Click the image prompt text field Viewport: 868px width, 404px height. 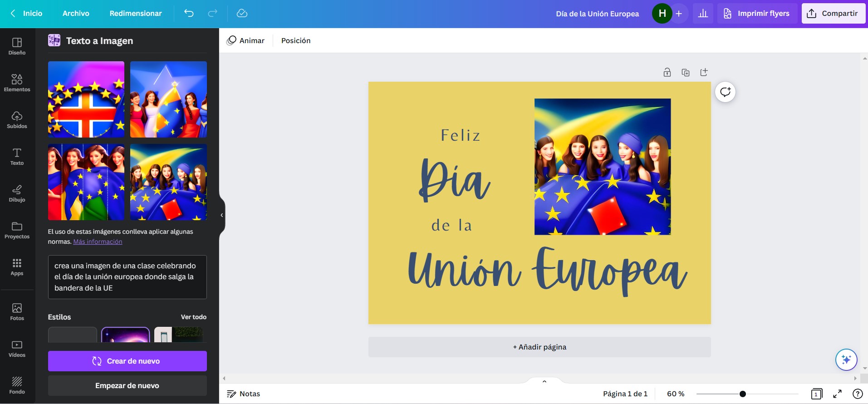point(128,277)
